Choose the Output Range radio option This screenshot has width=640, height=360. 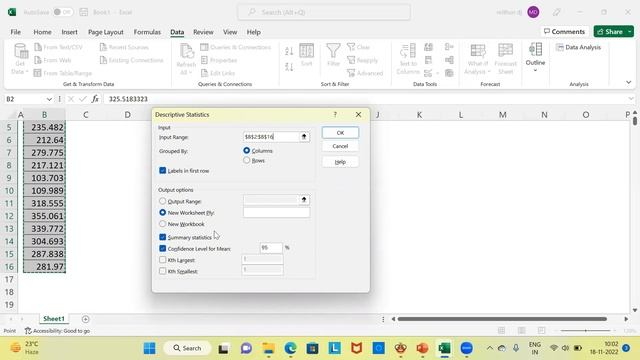pos(162,201)
